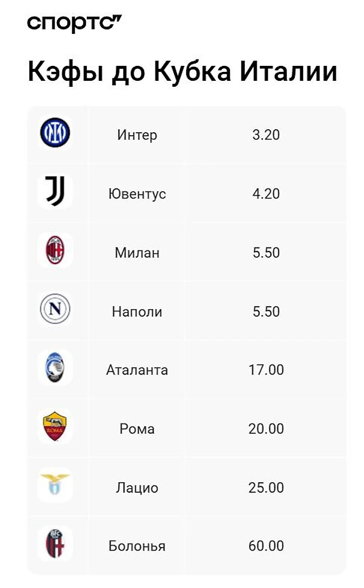Viewport: 364px width, 588px height.
Task: Click the Inter club crest icon
Action: click(55, 133)
